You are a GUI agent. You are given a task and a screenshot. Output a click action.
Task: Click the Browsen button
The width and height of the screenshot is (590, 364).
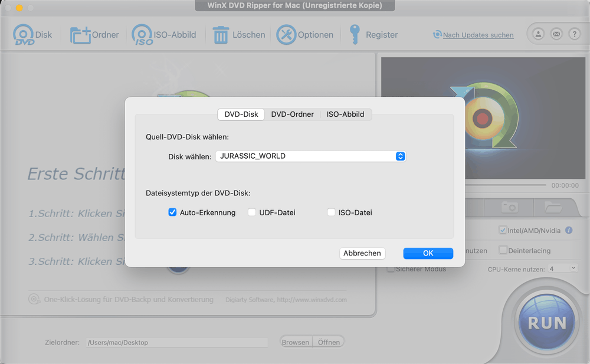pyautogui.click(x=296, y=342)
